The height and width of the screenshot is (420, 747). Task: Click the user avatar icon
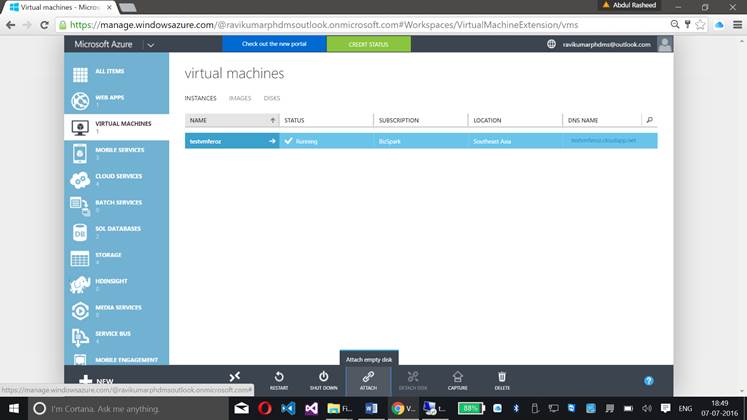(665, 44)
